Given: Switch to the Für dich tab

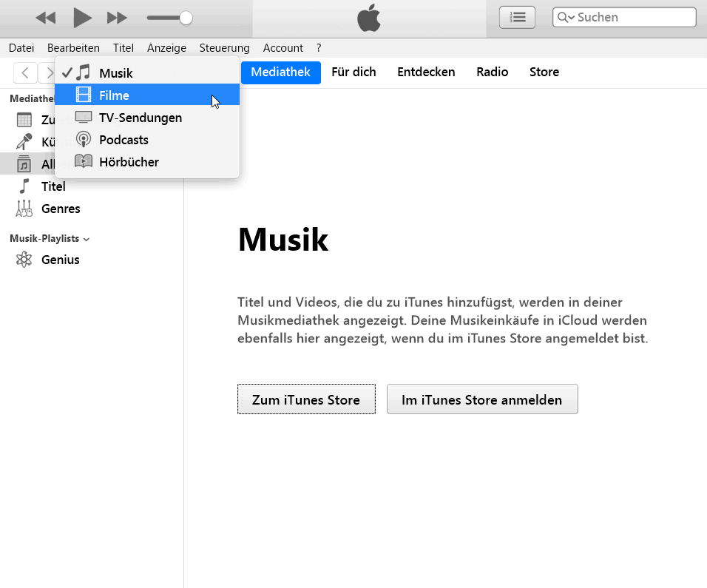Looking at the screenshot, I should tap(353, 72).
